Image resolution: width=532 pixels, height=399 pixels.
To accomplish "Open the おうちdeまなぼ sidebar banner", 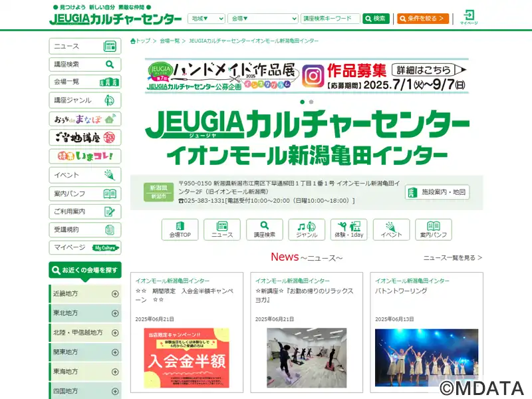I will pos(85,119).
